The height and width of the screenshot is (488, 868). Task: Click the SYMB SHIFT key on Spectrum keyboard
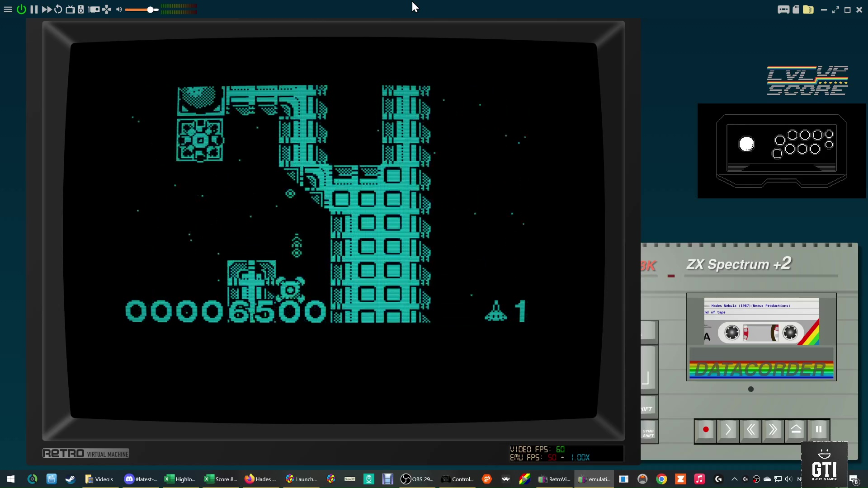click(649, 433)
